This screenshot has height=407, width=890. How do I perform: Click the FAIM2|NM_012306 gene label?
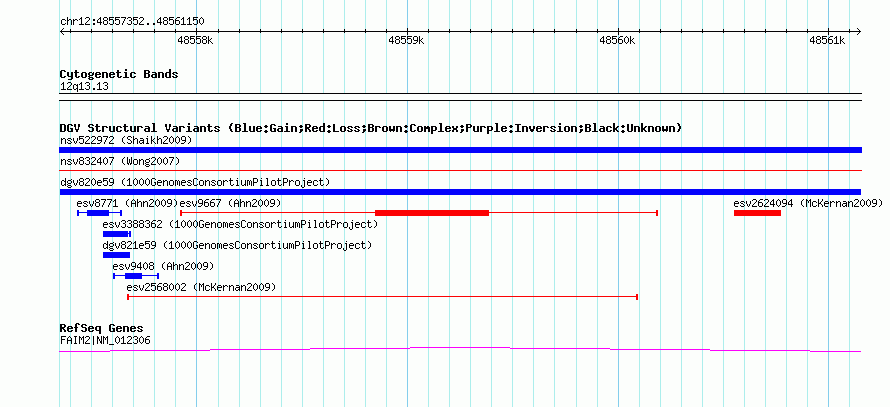105,341
